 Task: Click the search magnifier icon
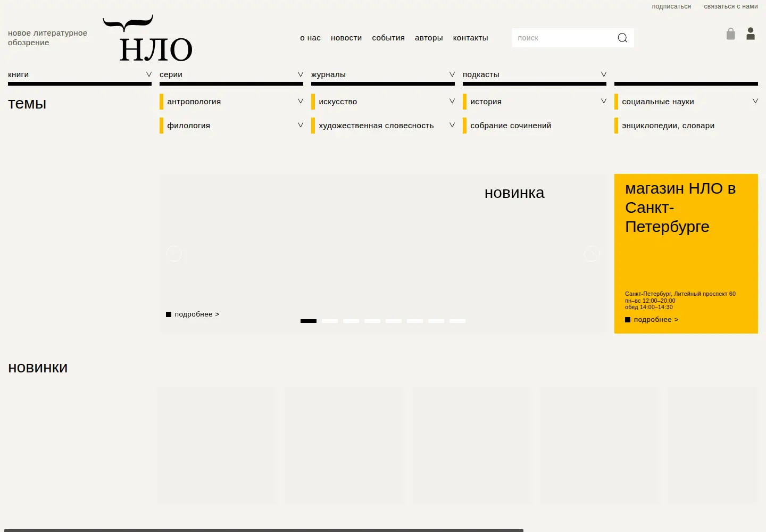[x=622, y=38]
